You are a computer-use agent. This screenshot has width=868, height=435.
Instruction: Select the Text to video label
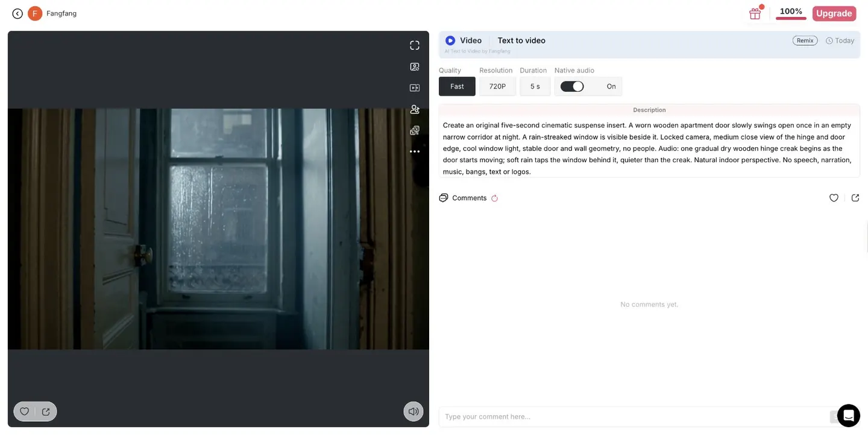coord(521,40)
